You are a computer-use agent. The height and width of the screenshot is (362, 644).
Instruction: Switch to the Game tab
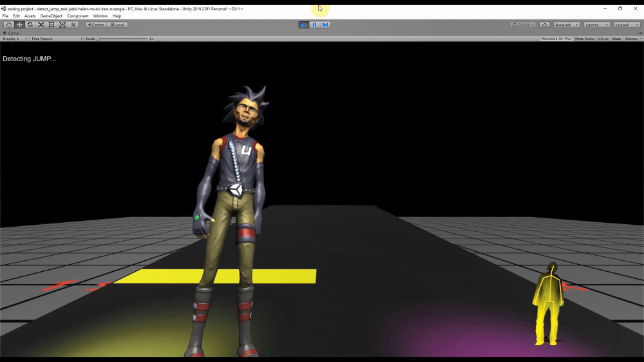[x=12, y=32]
